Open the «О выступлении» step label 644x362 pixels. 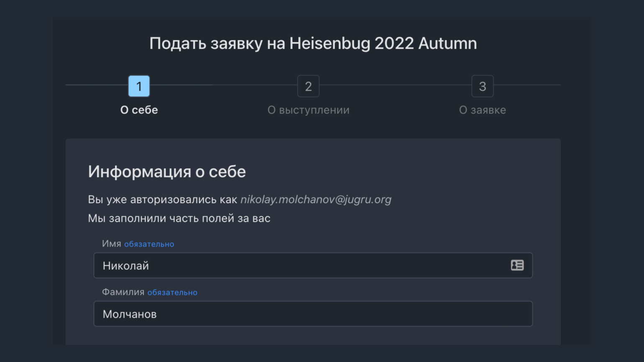309,110
